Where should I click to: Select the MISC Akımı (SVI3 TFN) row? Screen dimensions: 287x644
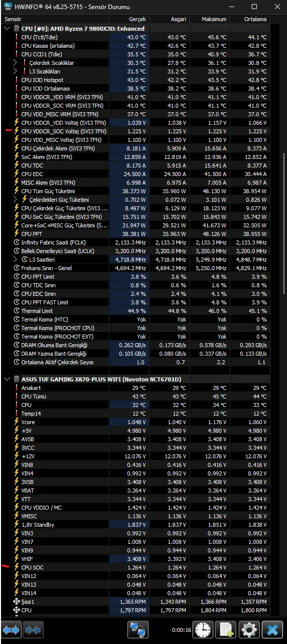(136, 183)
